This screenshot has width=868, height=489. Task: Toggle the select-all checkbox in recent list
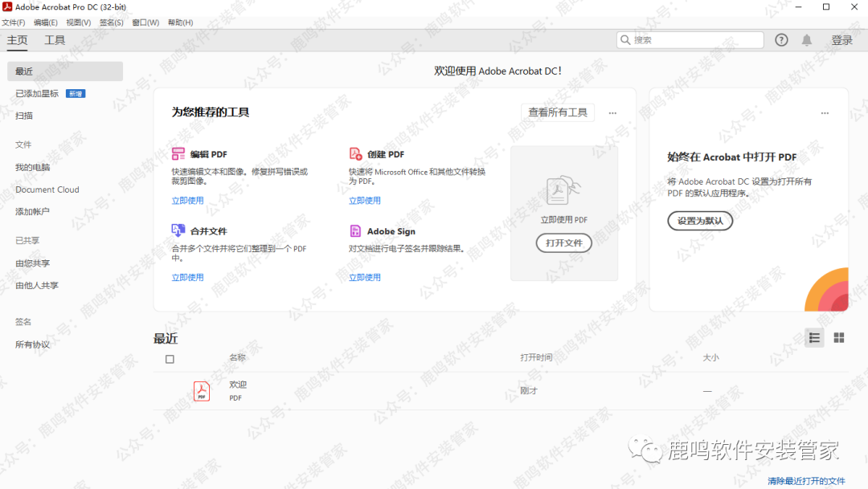170,359
